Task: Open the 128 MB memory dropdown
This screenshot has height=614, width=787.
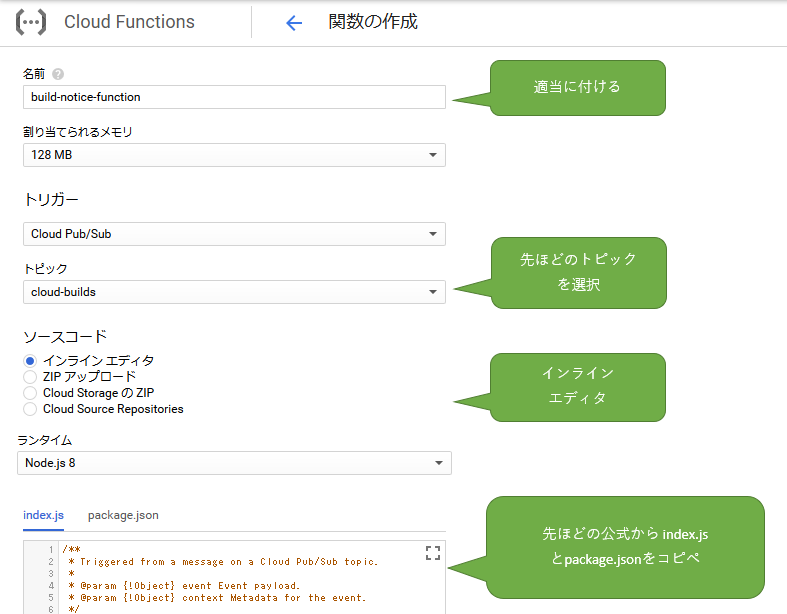Action: coord(234,155)
